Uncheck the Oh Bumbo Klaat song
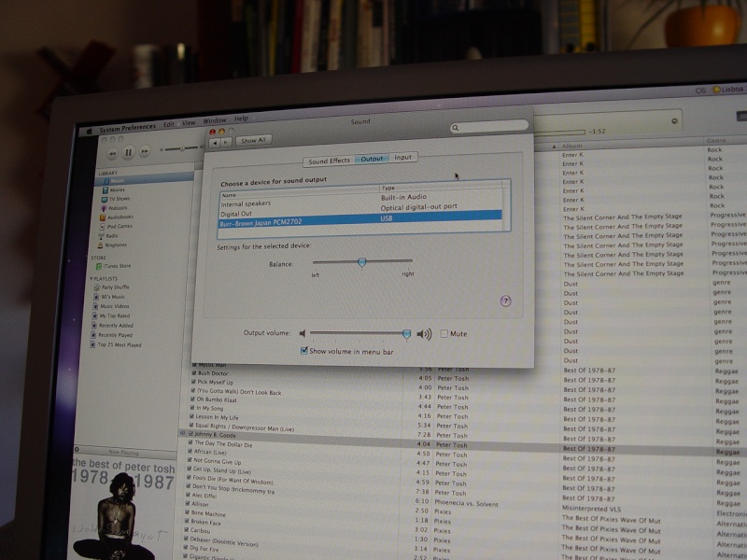The width and height of the screenshot is (747, 560). pyautogui.click(x=193, y=399)
